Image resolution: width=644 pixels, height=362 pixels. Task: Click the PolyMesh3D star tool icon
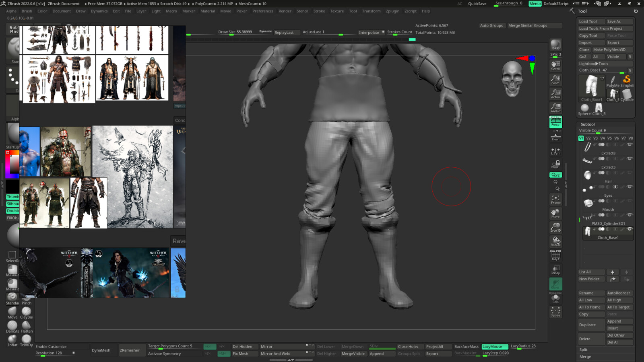(613, 81)
